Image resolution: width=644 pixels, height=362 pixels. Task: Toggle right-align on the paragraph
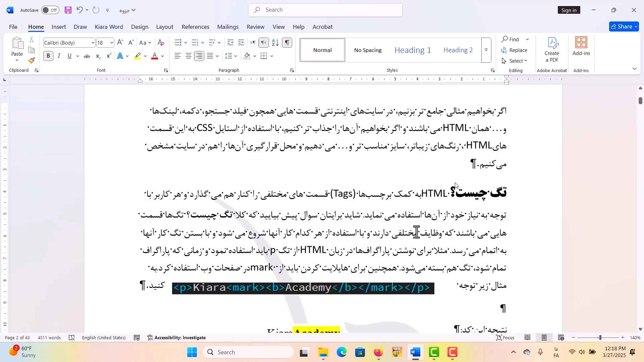[199, 56]
